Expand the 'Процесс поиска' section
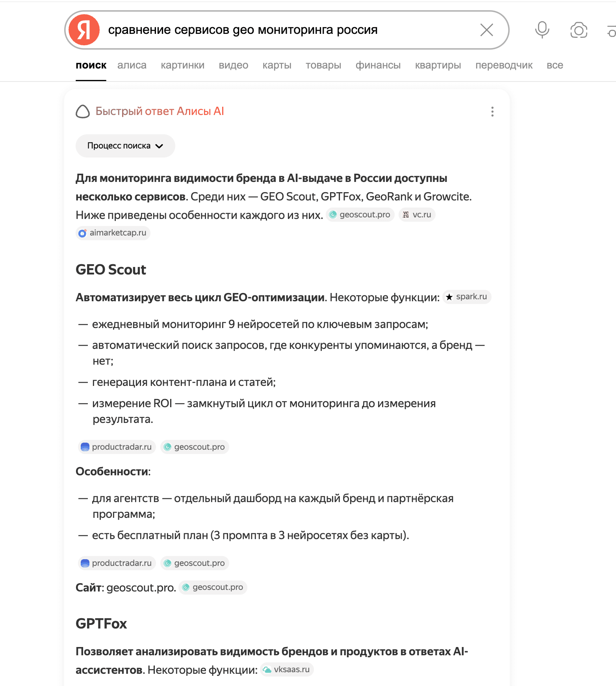 pyautogui.click(x=125, y=146)
